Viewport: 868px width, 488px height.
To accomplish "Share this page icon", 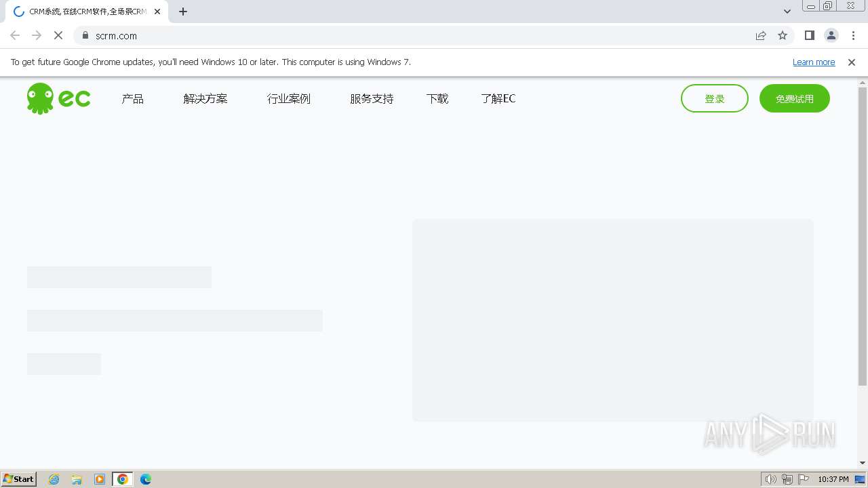I will (x=761, y=35).
